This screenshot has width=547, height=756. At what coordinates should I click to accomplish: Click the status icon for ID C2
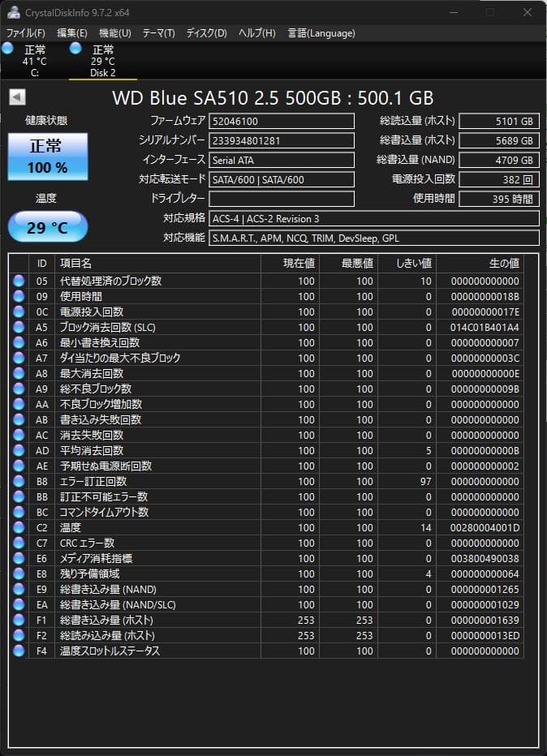[19, 527]
